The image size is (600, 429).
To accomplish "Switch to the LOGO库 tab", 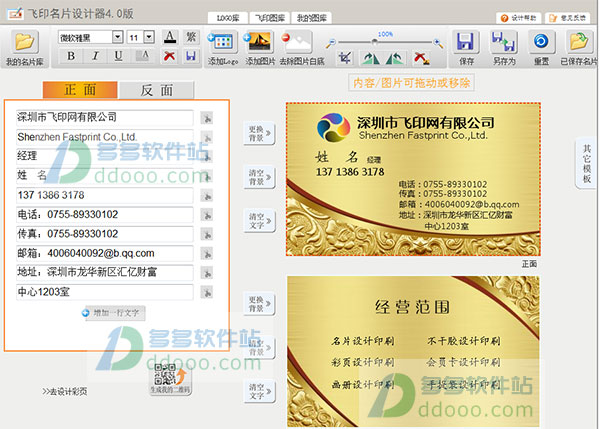I will pyautogui.click(x=228, y=18).
